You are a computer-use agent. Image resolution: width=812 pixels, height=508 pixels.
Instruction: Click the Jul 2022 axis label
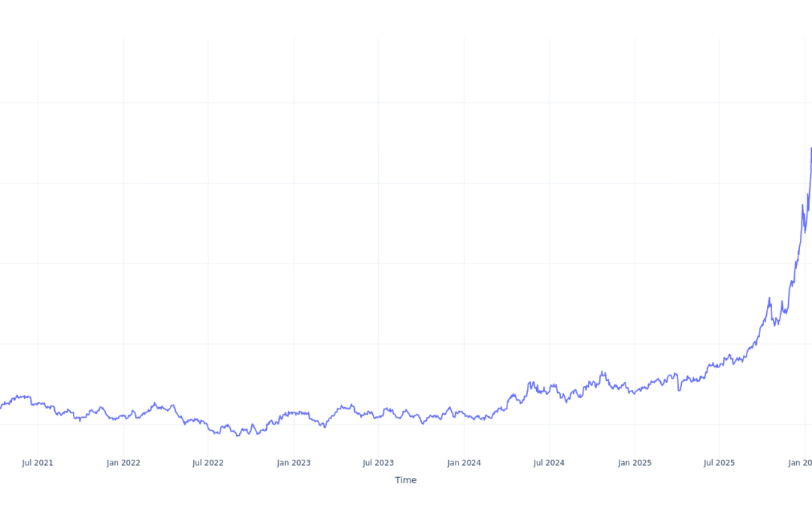click(x=208, y=463)
